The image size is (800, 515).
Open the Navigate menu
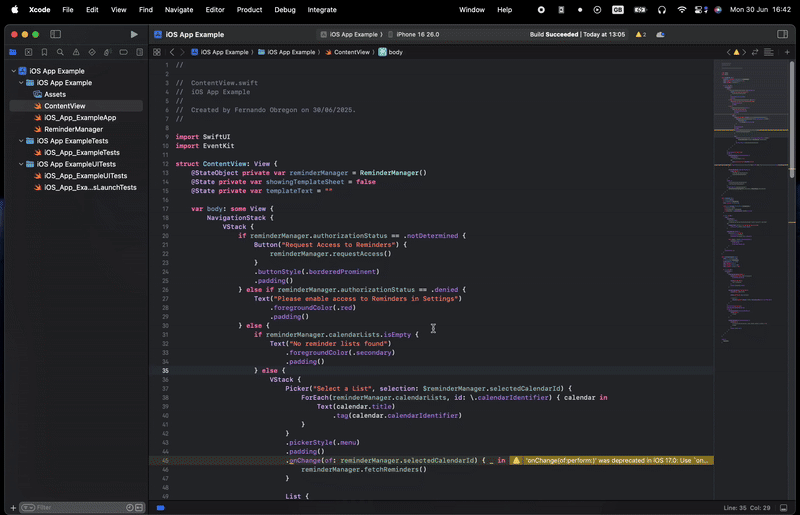179,10
